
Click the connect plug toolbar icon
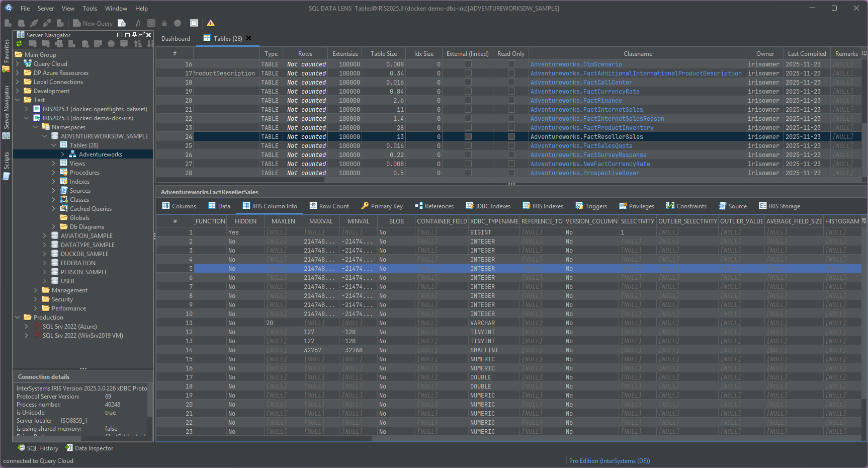click(x=34, y=23)
